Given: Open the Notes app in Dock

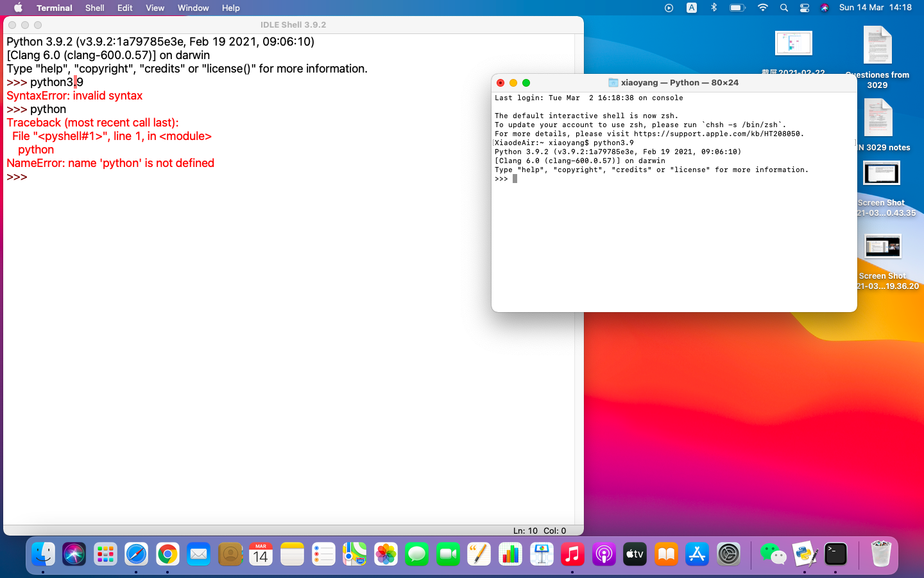Looking at the screenshot, I should [x=292, y=554].
